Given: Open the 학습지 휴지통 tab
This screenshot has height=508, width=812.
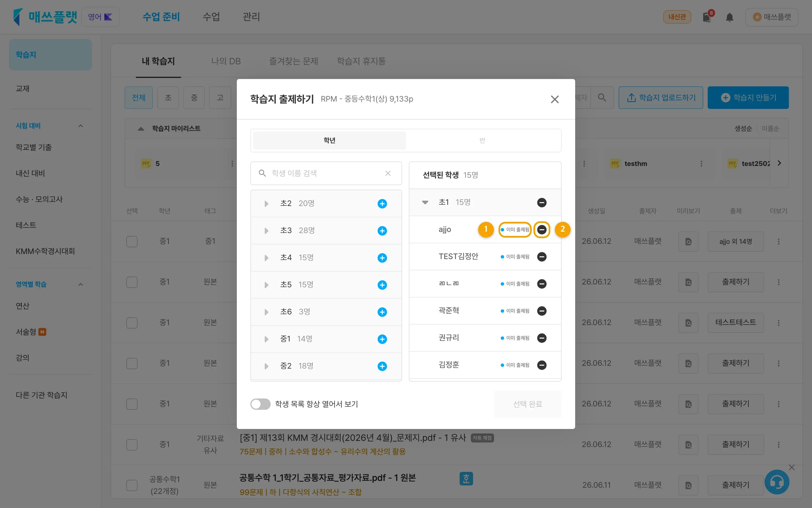Looking at the screenshot, I should click(361, 61).
